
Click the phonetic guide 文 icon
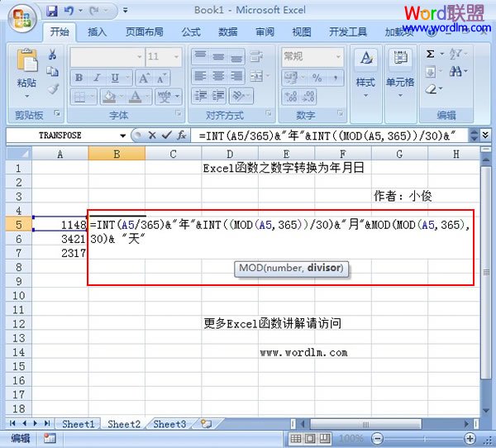[x=165, y=97]
